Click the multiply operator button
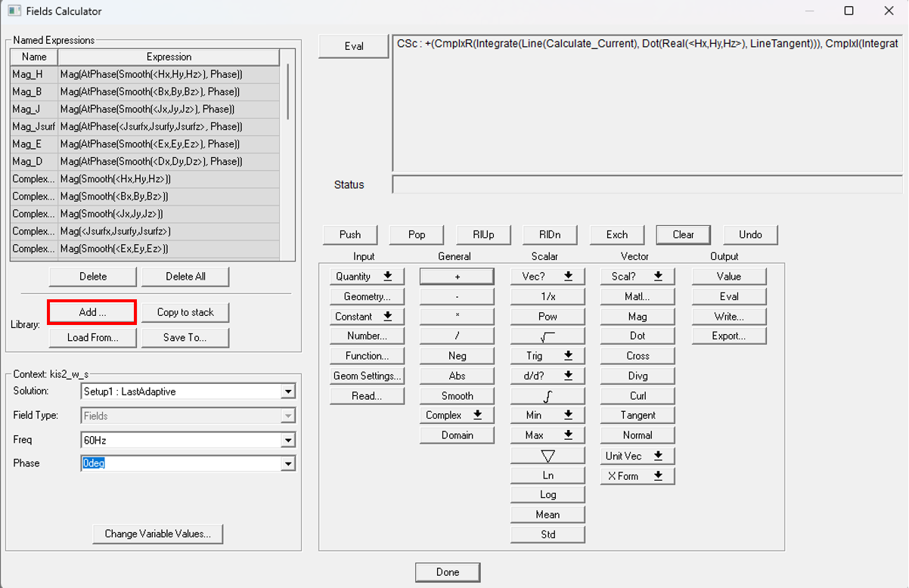 point(457,317)
